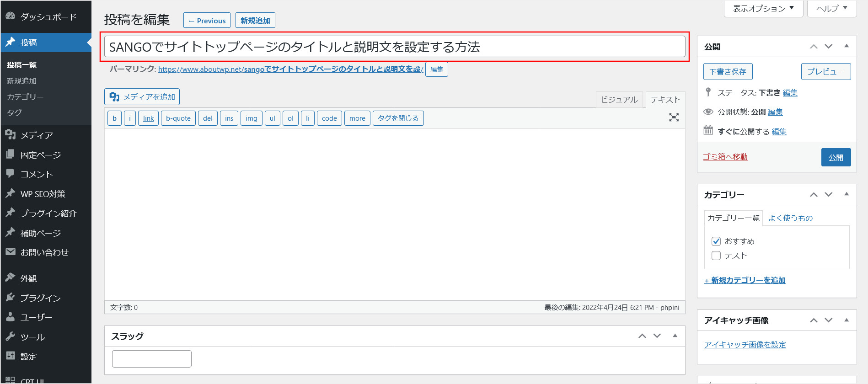
Task: Click the fullscreen distraction-free editor icon
Action: (x=674, y=117)
